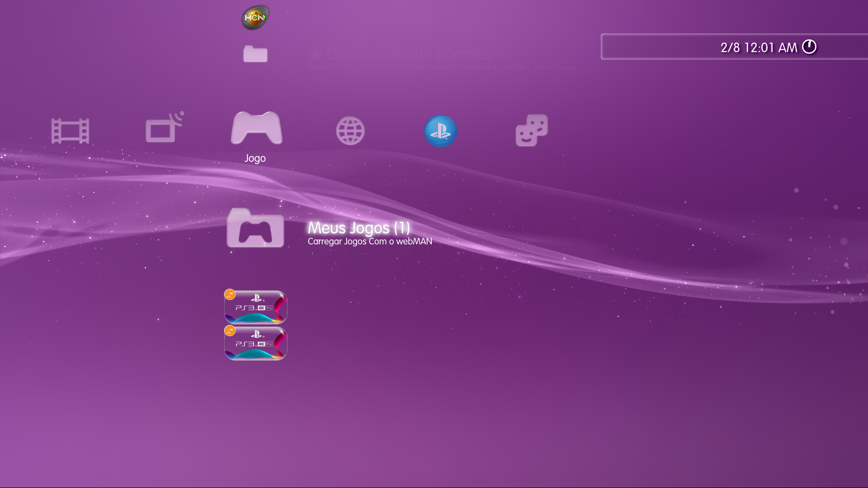Open the Meus Jogos (1) folder
The height and width of the screenshot is (488, 868).
click(255, 228)
